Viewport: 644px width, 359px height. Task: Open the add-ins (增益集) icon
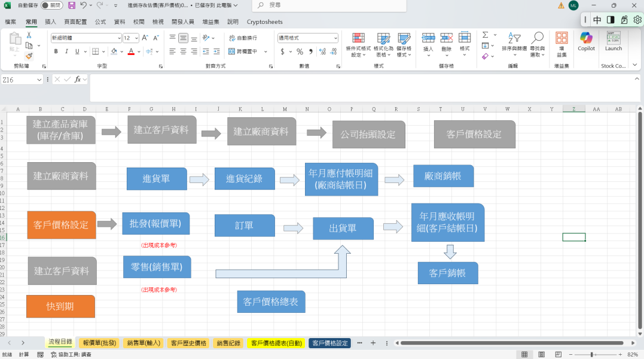click(561, 44)
